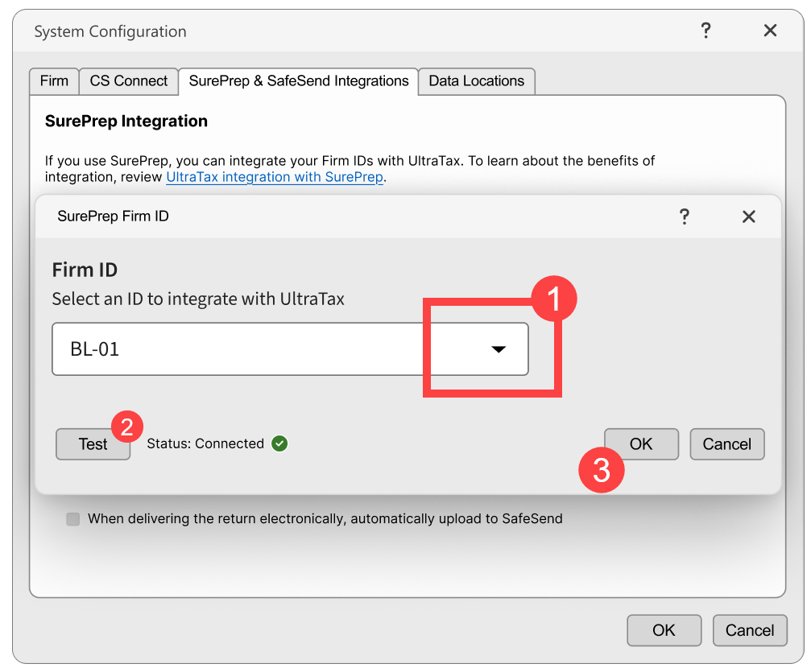Screen dimensions: 811x672
Task: Click OK at the bottom of System Configuration
Action: 664,630
